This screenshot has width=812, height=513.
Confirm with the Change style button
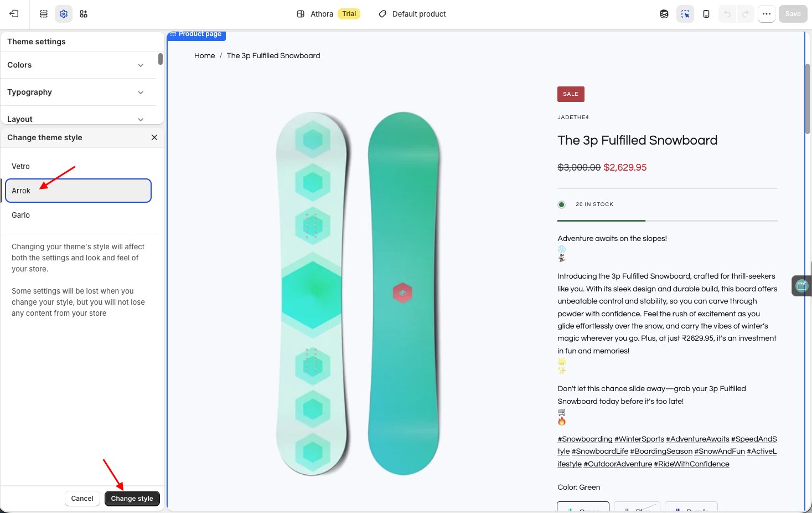click(132, 499)
